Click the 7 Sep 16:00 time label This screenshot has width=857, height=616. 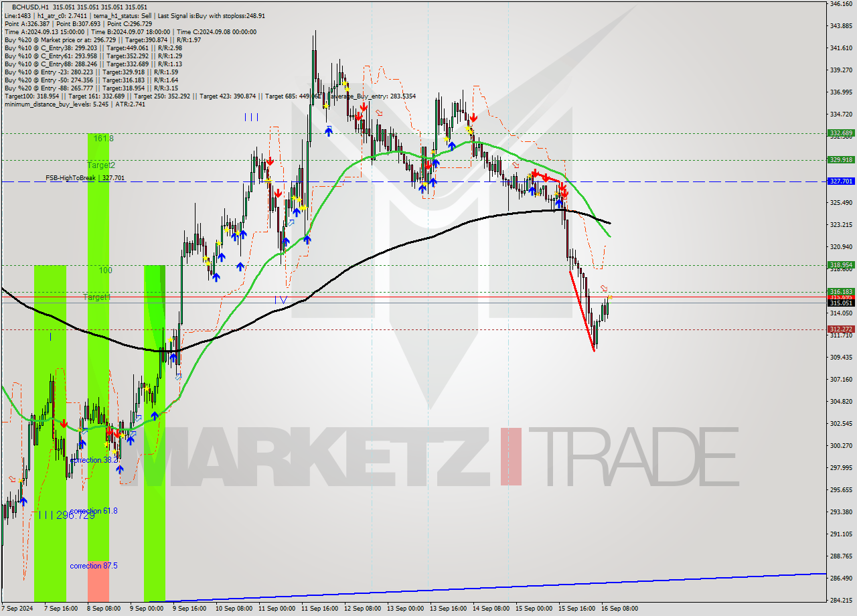tap(60, 609)
